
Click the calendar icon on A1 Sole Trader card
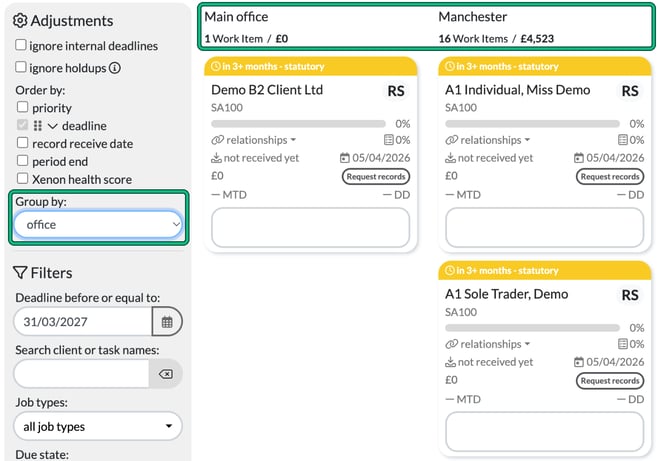(579, 362)
